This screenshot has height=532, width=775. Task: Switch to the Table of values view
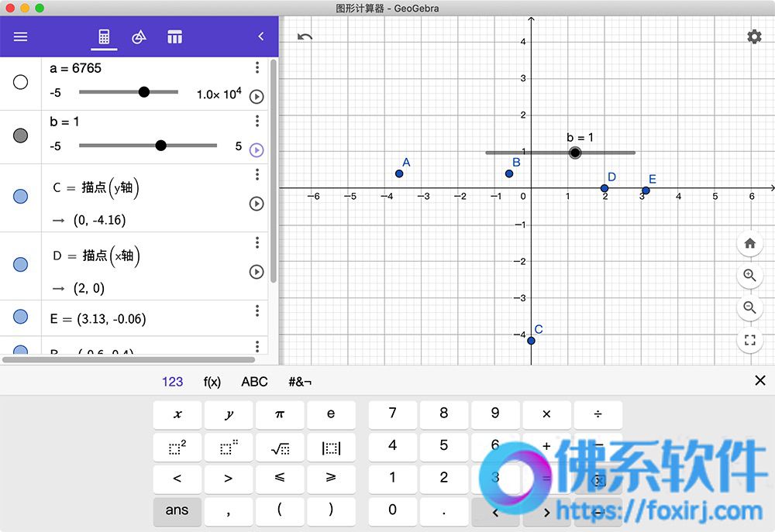[174, 36]
